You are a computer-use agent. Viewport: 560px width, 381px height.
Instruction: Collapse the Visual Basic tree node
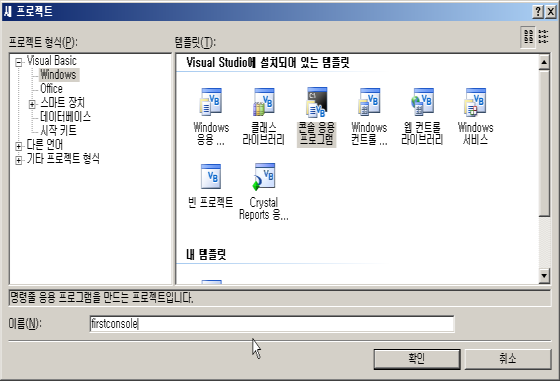(19, 63)
